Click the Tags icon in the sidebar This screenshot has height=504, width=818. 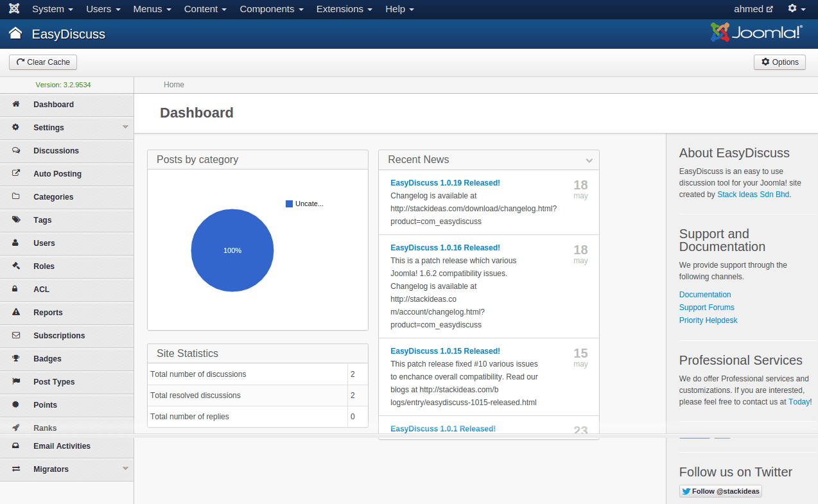16,220
